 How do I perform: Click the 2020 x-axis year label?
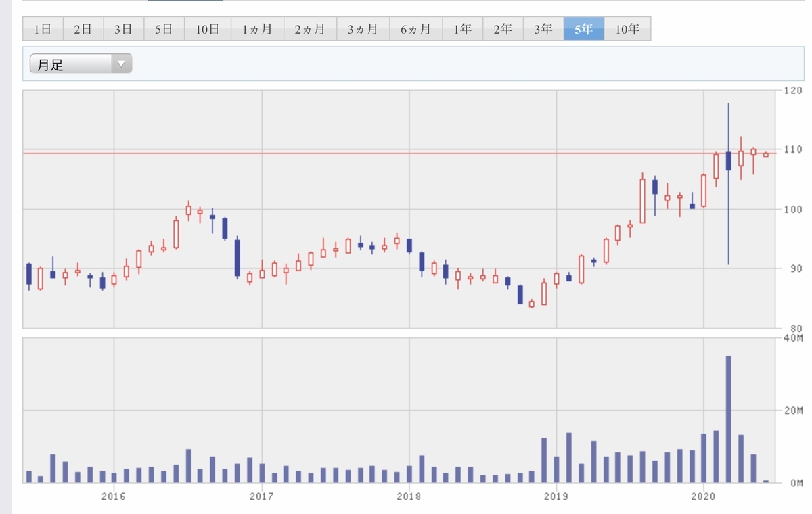[704, 495]
